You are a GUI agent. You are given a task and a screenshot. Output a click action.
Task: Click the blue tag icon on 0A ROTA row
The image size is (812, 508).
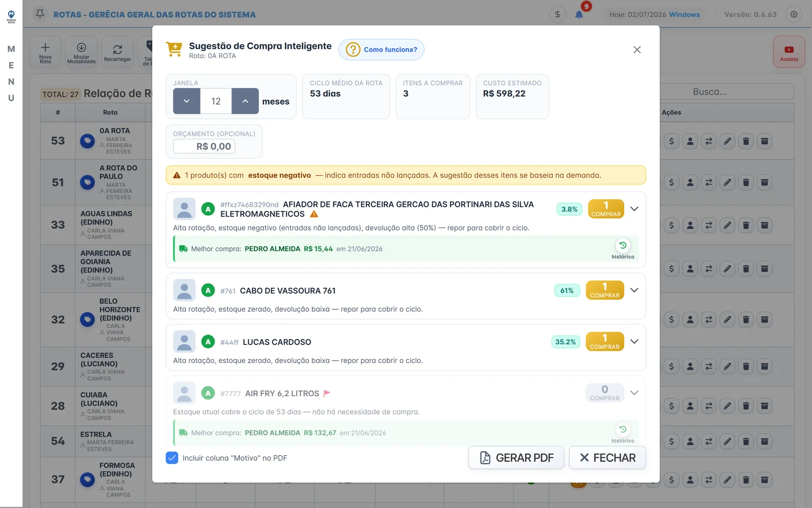87,141
